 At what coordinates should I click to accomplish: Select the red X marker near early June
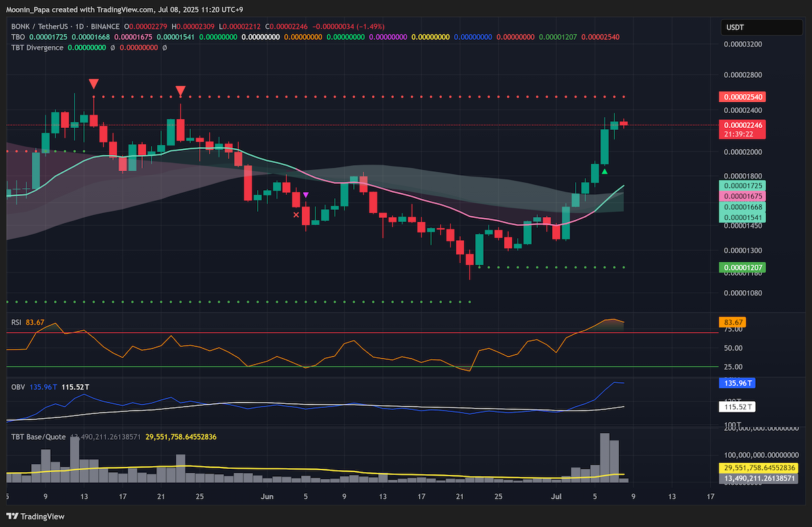point(296,215)
